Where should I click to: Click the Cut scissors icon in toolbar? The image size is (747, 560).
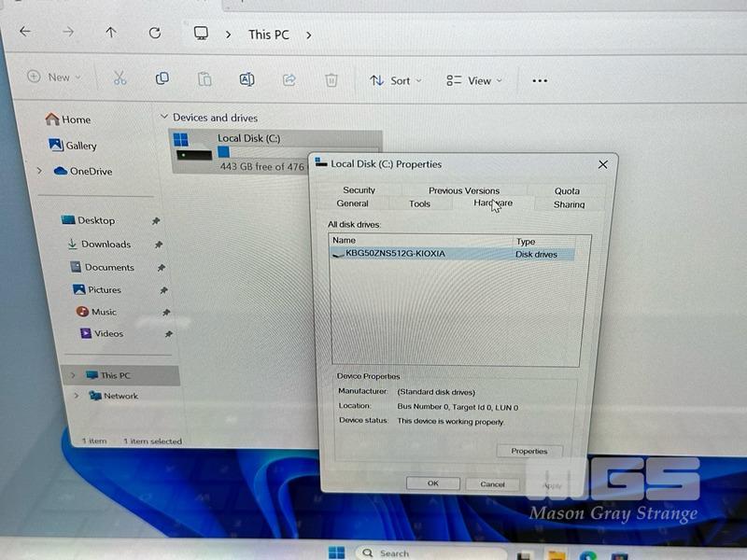[x=120, y=78]
